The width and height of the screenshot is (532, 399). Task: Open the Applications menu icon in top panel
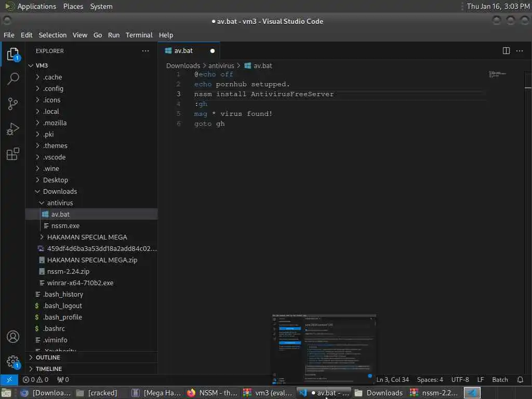(9, 6)
